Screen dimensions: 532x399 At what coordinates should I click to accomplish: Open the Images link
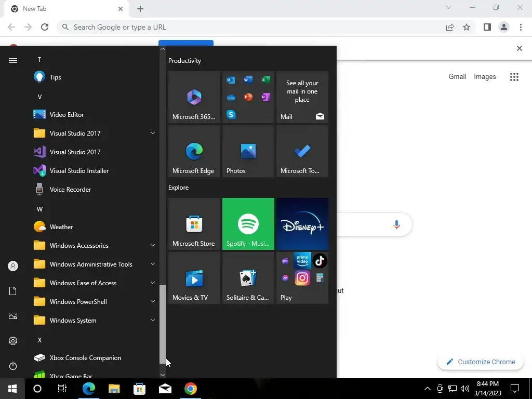click(485, 77)
